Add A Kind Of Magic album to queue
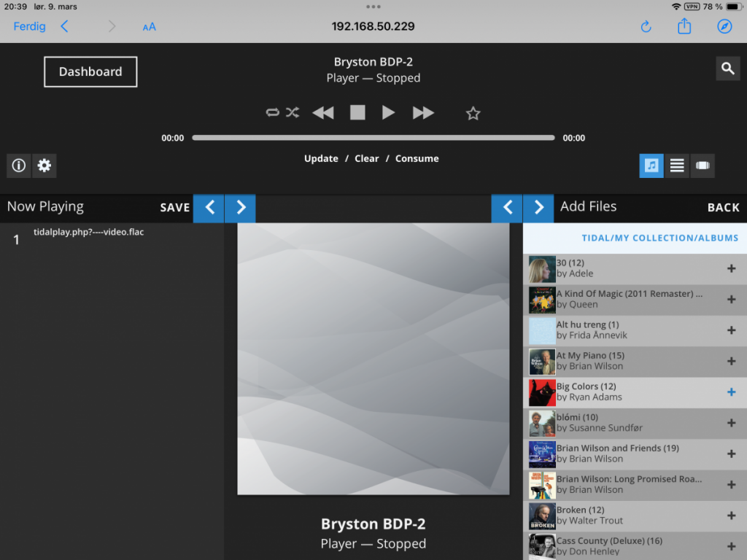This screenshot has width=747, height=560. tap(731, 300)
